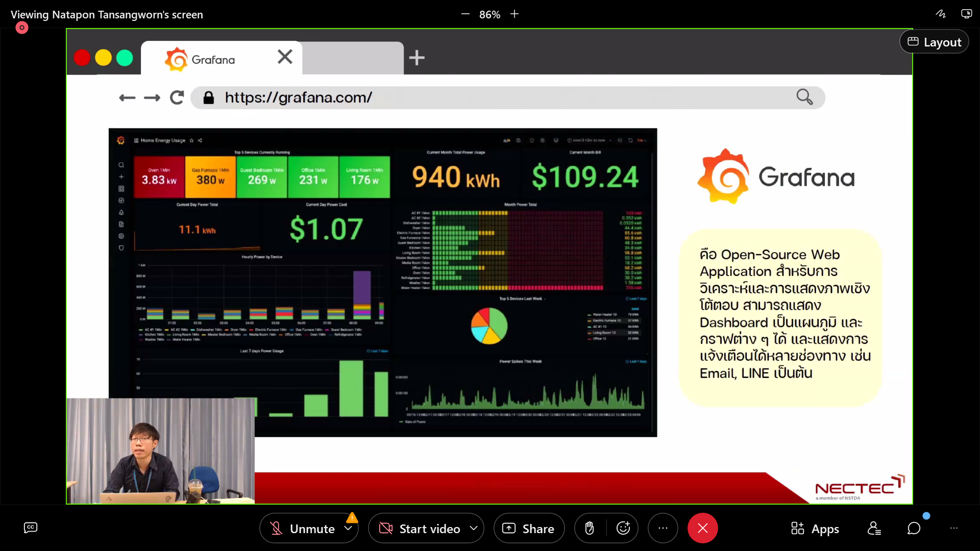The width and height of the screenshot is (980, 551).
Task: Click the screen pop-out icon at top right
Action: (x=966, y=14)
